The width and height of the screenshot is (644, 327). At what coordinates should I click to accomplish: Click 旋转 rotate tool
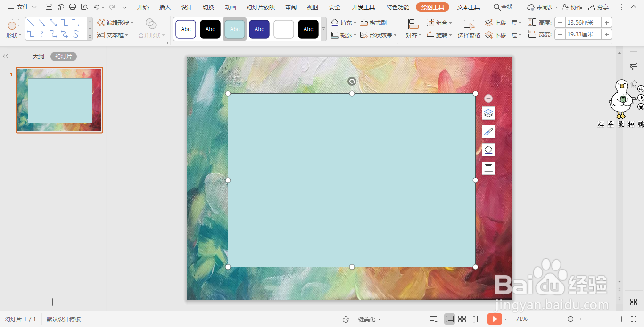[439, 35]
